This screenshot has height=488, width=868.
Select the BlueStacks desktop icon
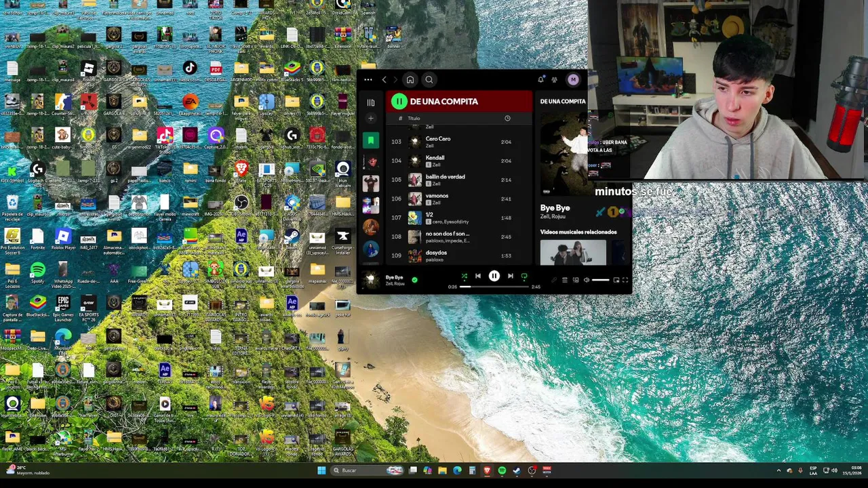coord(37,307)
